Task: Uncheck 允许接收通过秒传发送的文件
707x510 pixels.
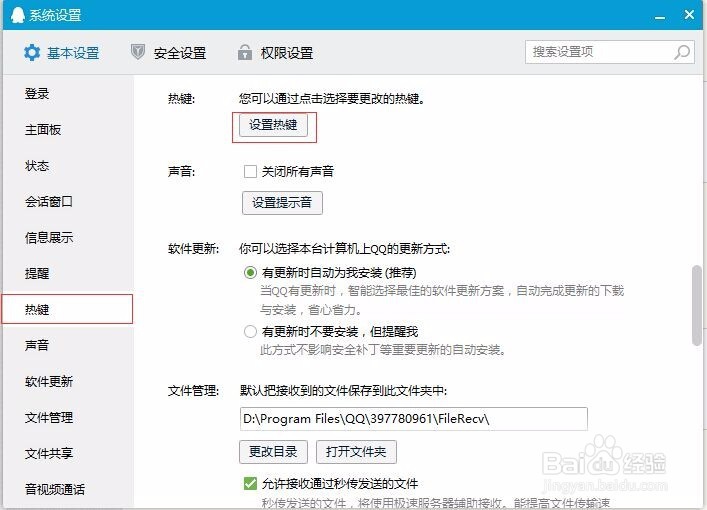Action: pyautogui.click(x=250, y=483)
